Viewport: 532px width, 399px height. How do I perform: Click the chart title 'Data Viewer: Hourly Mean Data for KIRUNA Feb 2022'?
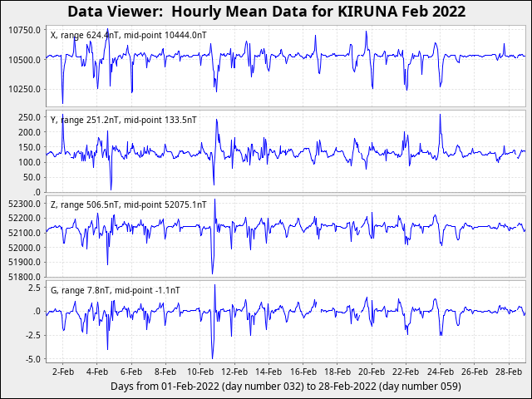(266, 12)
